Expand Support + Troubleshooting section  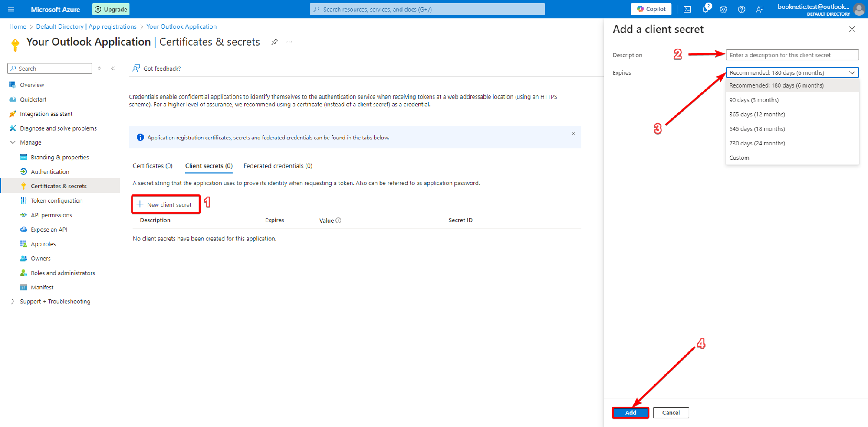(x=13, y=302)
